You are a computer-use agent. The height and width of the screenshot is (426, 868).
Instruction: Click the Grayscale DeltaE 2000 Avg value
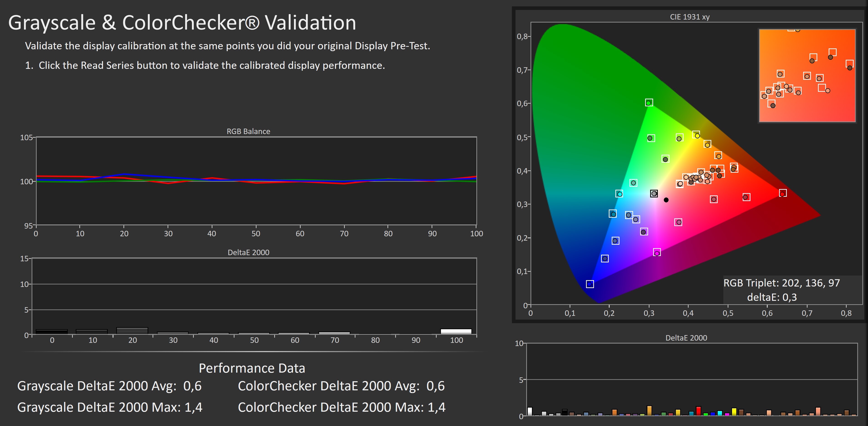point(192,386)
